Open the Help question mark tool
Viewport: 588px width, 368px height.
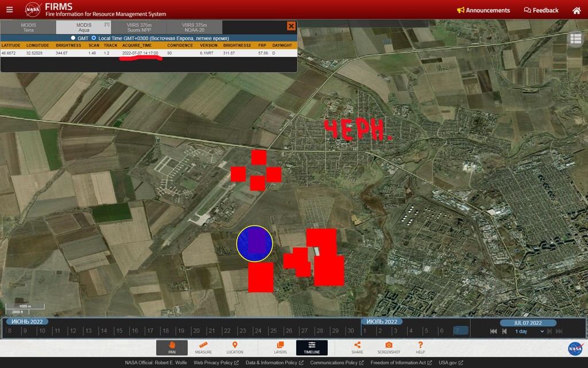420,347
